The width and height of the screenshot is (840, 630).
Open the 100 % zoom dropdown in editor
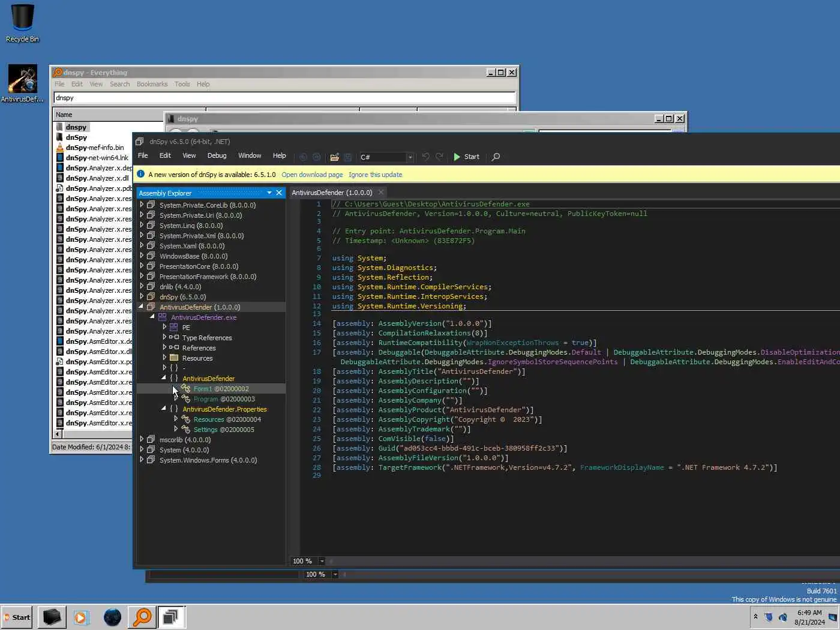pyautogui.click(x=322, y=561)
